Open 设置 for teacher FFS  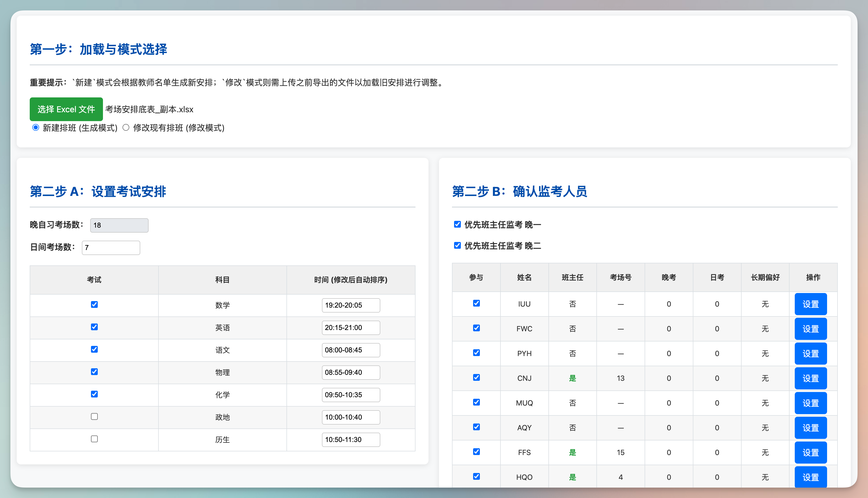[x=810, y=452]
